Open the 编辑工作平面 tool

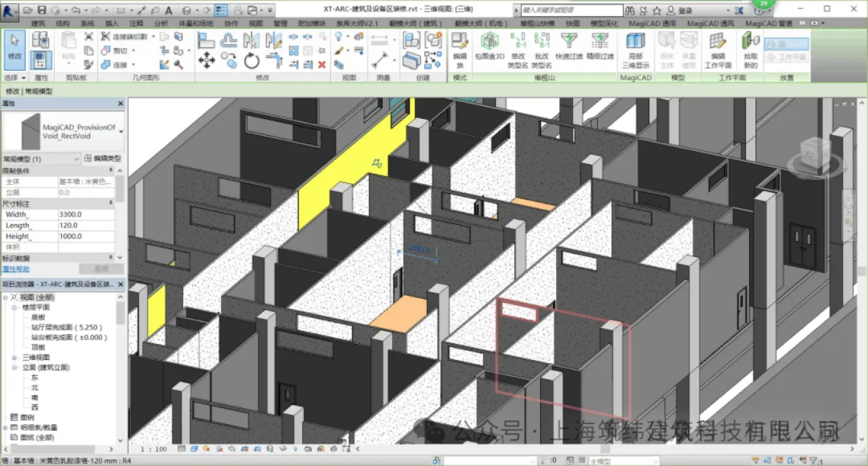(718, 51)
